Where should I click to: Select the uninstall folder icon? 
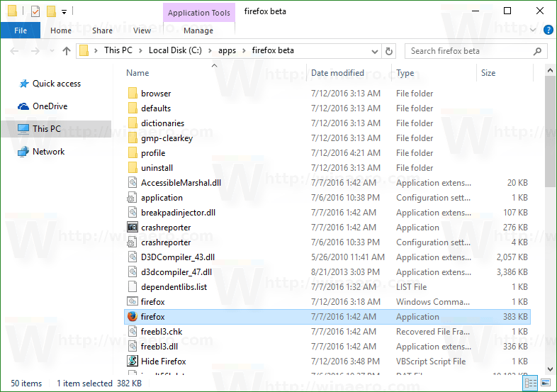133,168
